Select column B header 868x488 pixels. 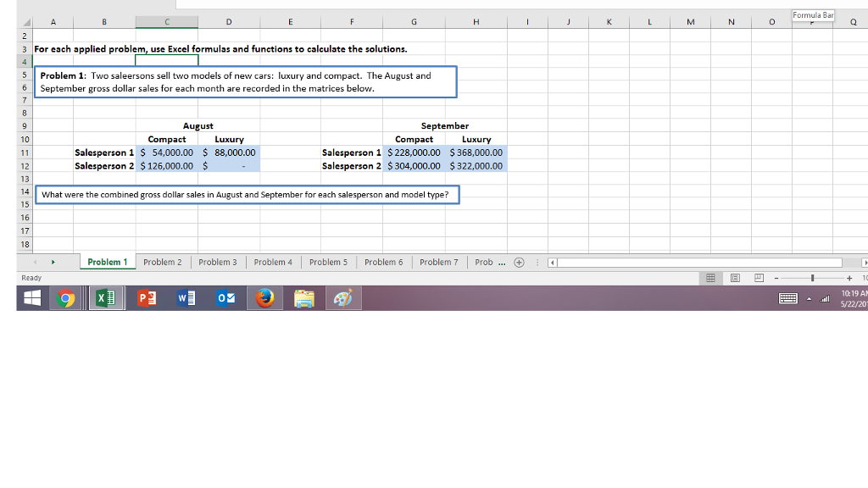tap(104, 22)
